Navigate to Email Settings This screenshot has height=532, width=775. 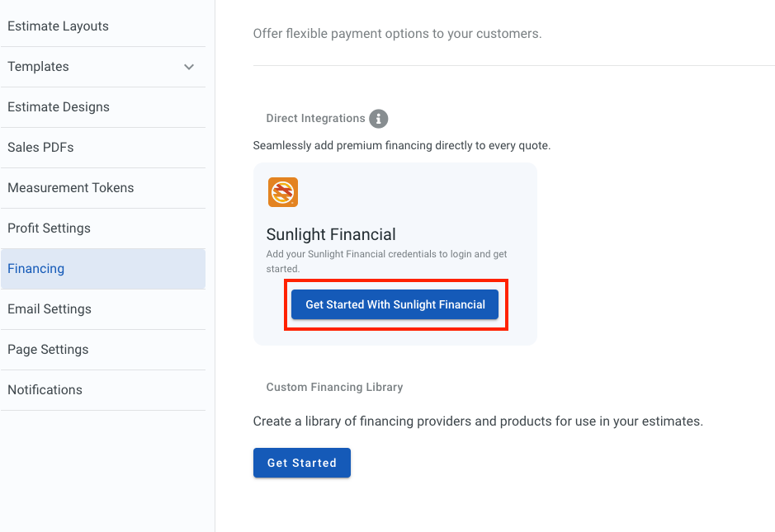[x=50, y=308]
